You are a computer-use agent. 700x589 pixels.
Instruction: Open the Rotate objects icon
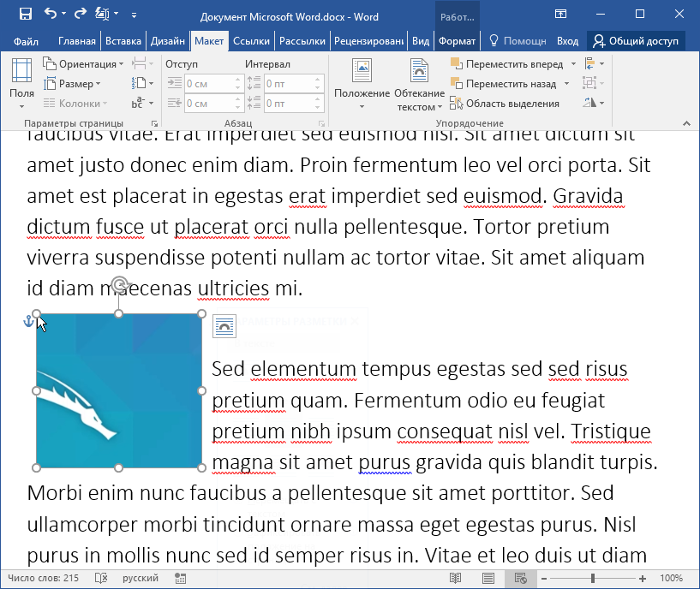[594, 103]
